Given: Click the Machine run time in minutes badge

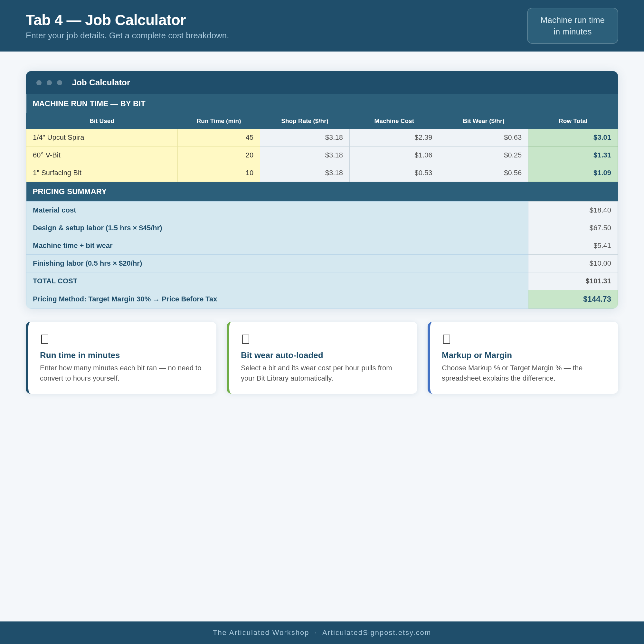Looking at the screenshot, I should pos(572,26).
